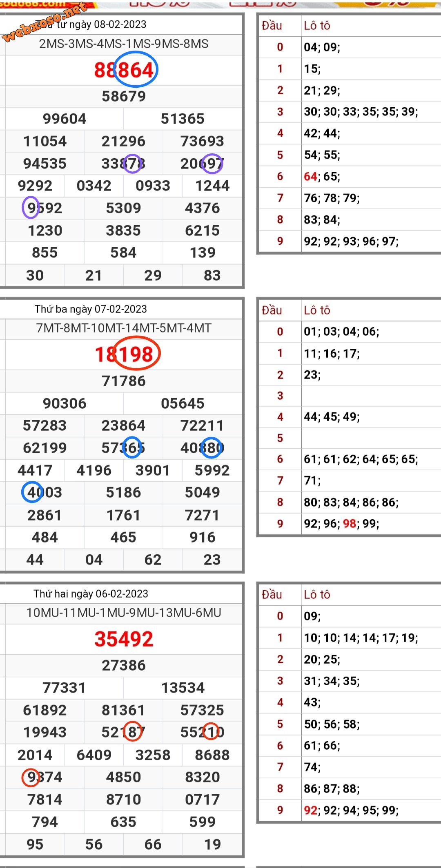Click result number 05645
The height and width of the screenshot is (868, 441).
(183, 403)
